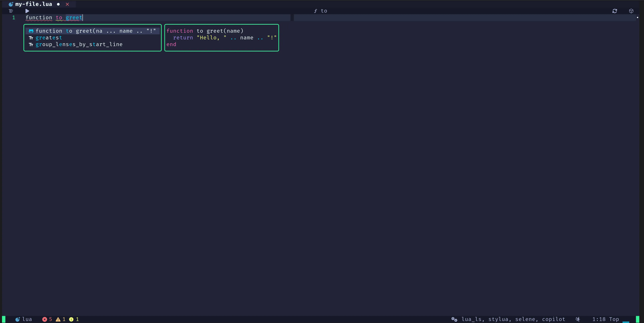The image size is (644, 323).
Task: Click 'lua_ls, stylua, selene, copilot' status text
Action: tap(513, 319)
